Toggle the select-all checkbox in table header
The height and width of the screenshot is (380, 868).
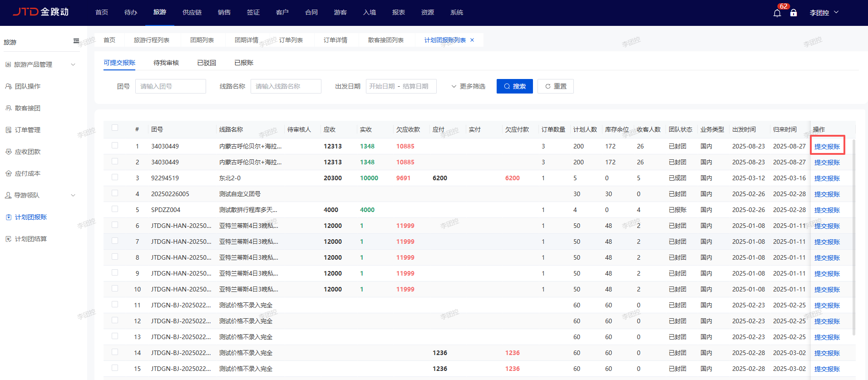click(x=115, y=128)
